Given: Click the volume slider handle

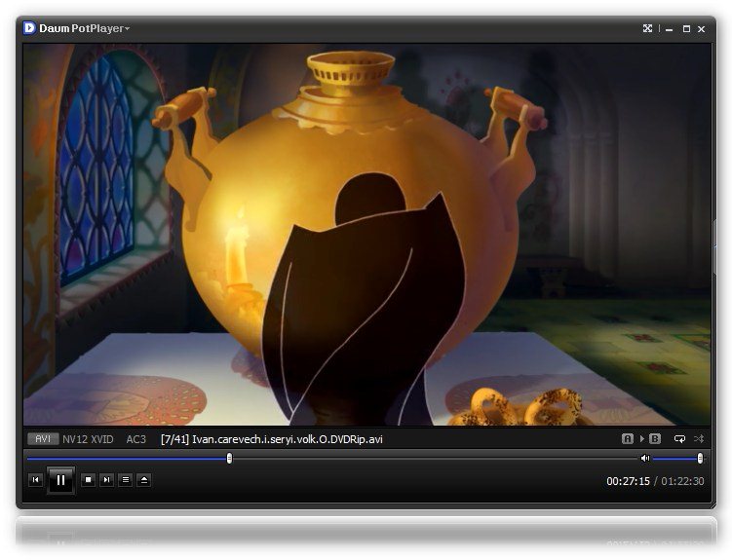Looking at the screenshot, I should 700,458.
